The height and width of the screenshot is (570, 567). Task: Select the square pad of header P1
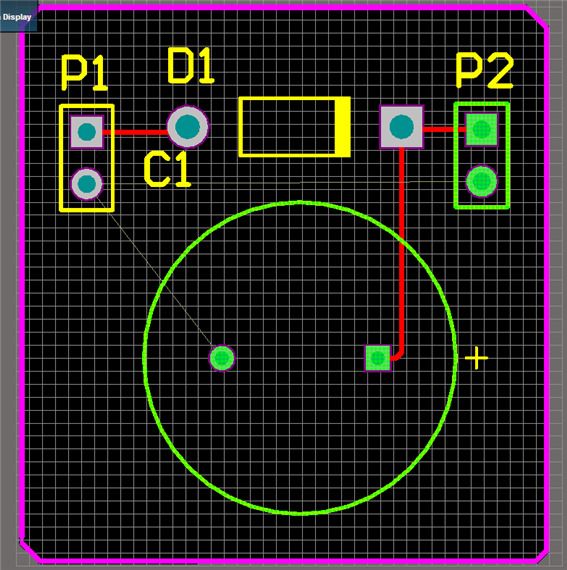click(87, 132)
